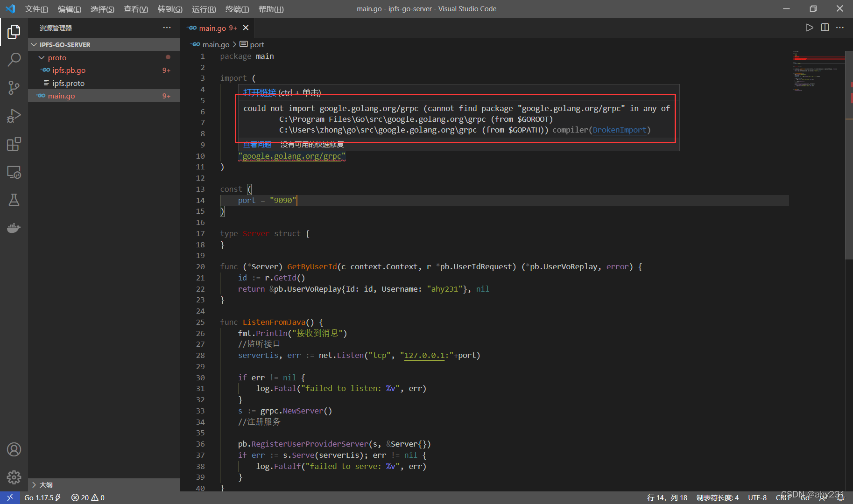Click the 资源管理器 panel title
The image size is (853, 504).
click(56, 28)
